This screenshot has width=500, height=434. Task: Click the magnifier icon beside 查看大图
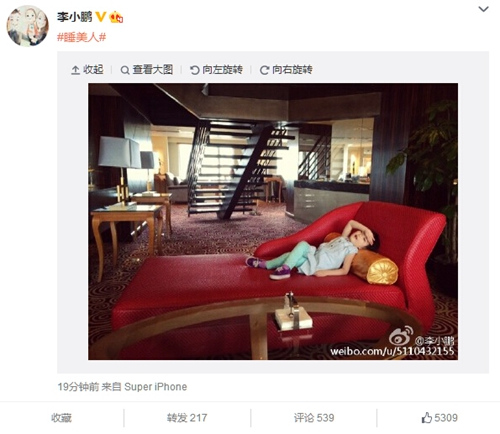[x=125, y=70]
